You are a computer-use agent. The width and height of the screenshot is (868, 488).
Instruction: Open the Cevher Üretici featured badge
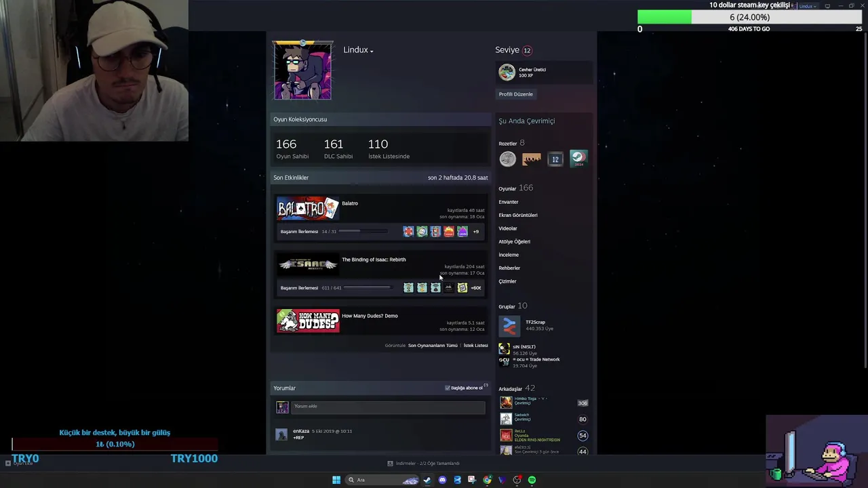click(x=507, y=72)
